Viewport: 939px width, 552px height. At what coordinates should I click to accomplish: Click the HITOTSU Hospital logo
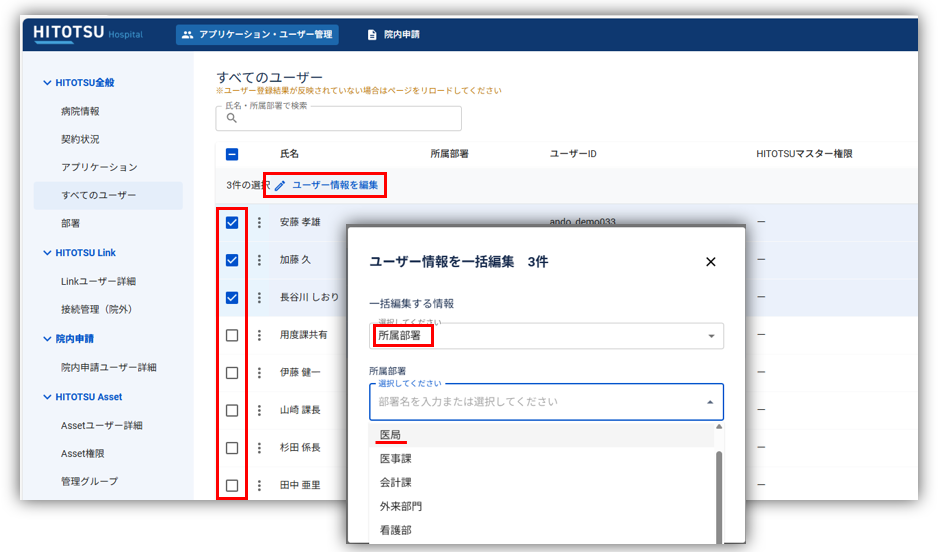click(88, 34)
